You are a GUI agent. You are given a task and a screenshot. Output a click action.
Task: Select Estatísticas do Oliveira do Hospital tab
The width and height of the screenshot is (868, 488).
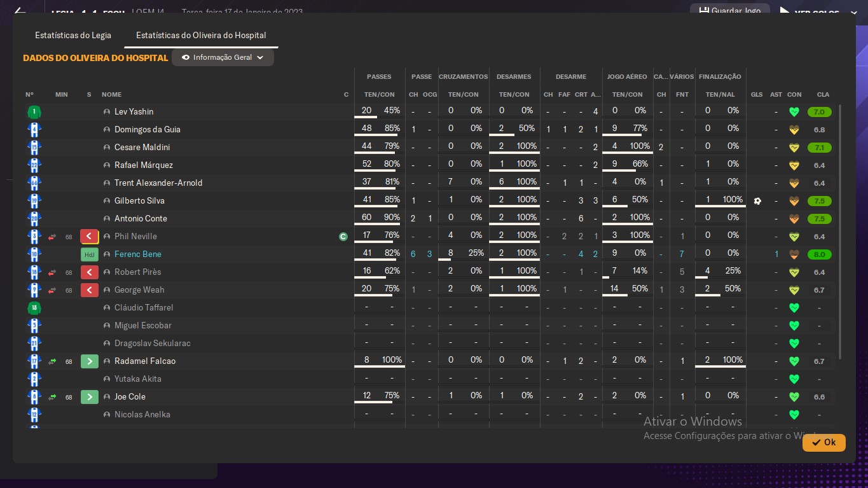pos(201,35)
